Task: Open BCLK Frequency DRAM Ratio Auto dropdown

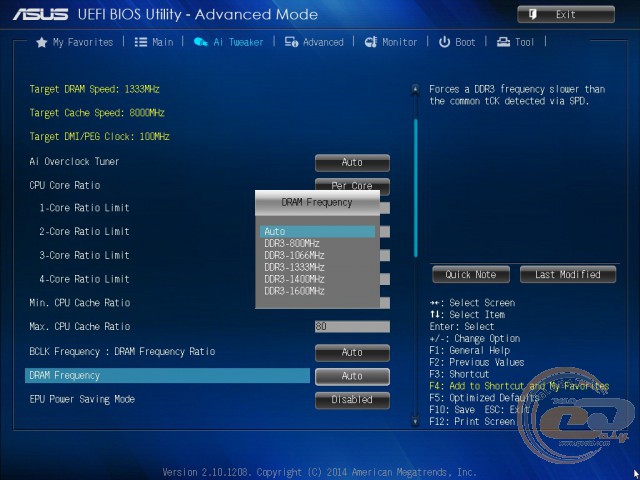Action: click(352, 353)
